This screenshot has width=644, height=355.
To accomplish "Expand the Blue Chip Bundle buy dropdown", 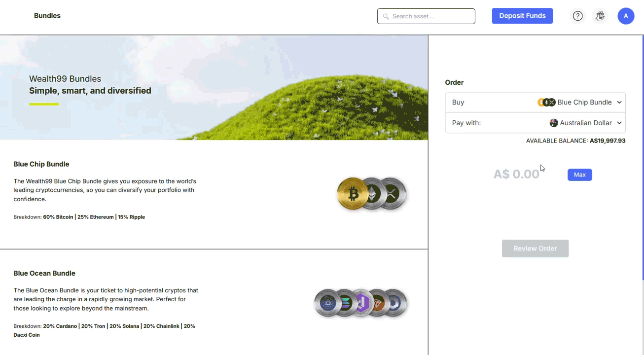I will [x=619, y=103].
